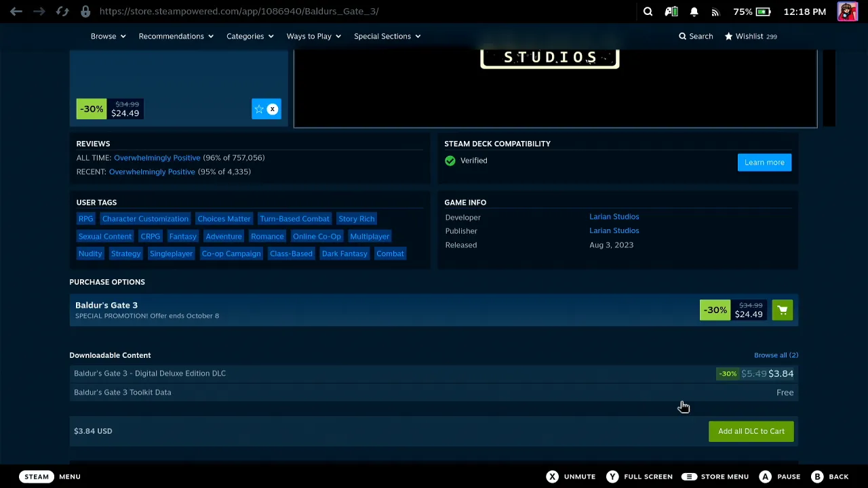This screenshot has height=488, width=868.
Task: Click the controller layout icon in status bar
Action: [671, 12]
